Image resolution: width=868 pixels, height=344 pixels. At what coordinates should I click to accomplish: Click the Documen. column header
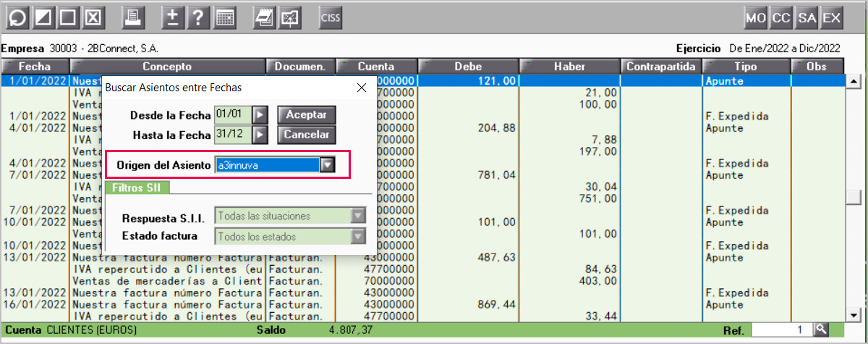pos(300,67)
